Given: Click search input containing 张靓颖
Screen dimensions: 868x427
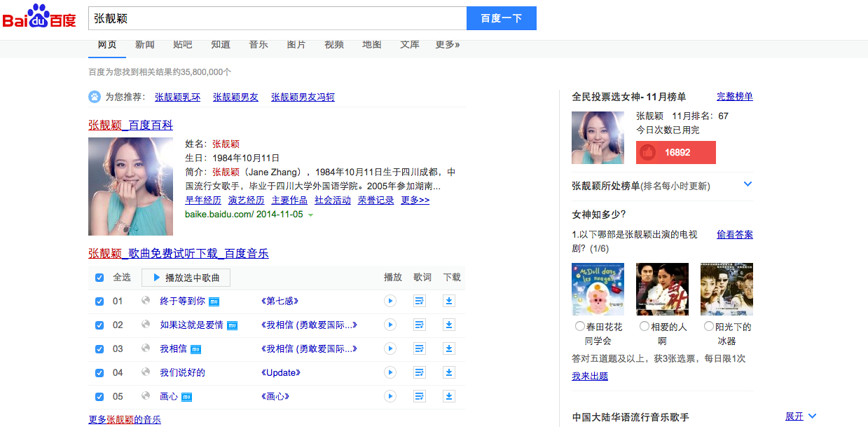Looking at the screenshot, I should (x=277, y=18).
